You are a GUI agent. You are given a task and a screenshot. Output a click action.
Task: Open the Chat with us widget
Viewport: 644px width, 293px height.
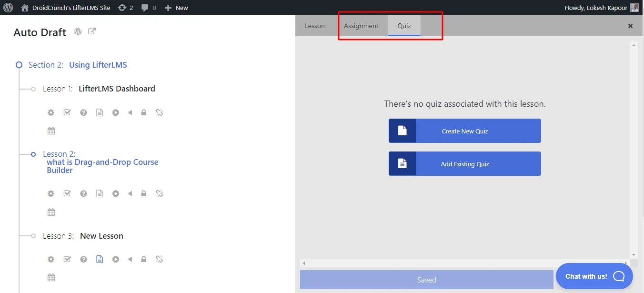click(x=594, y=276)
